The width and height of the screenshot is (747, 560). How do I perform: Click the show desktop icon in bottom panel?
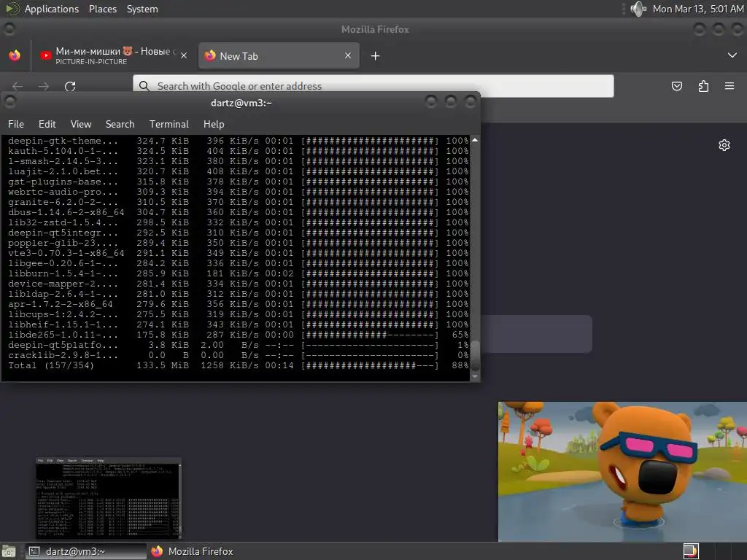9,551
